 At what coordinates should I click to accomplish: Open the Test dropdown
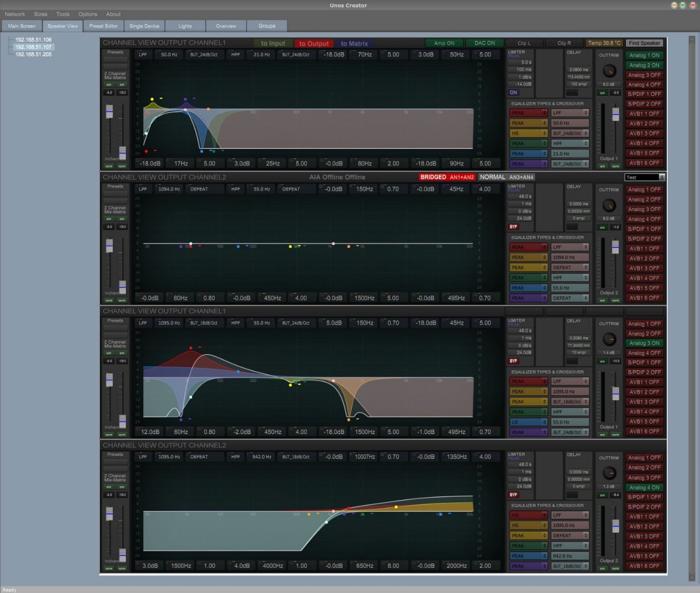[644, 177]
